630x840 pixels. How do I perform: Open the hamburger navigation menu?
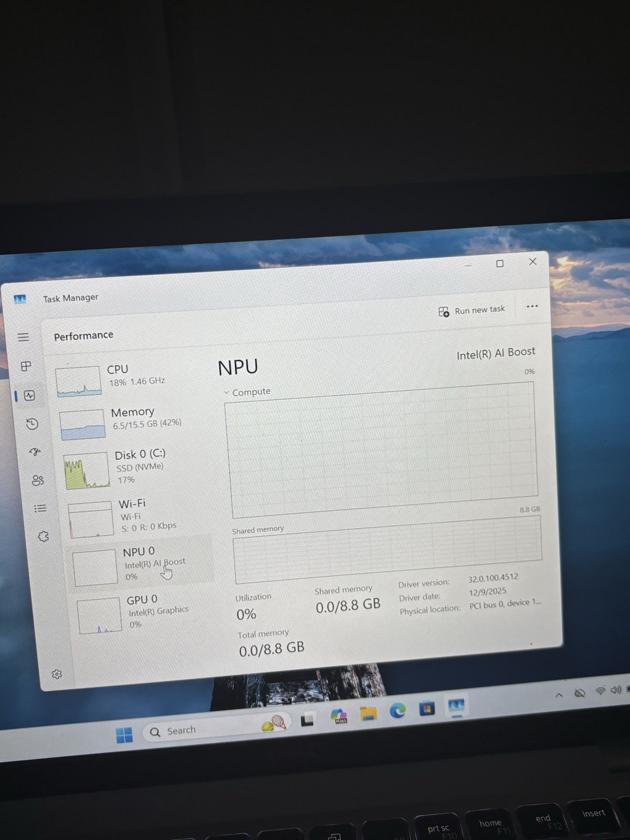coord(23,337)
